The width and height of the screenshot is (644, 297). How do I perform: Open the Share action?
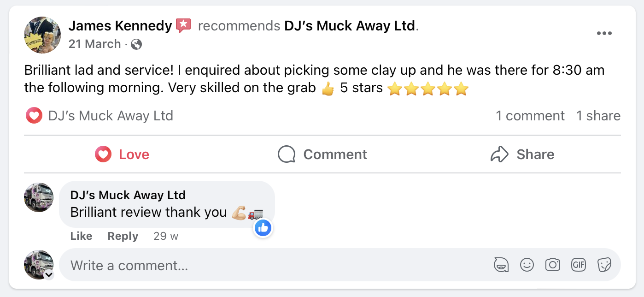pos(522,154)
